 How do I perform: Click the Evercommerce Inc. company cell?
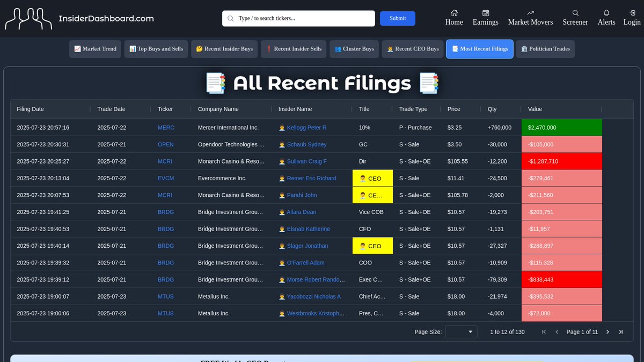pos(231,178)
